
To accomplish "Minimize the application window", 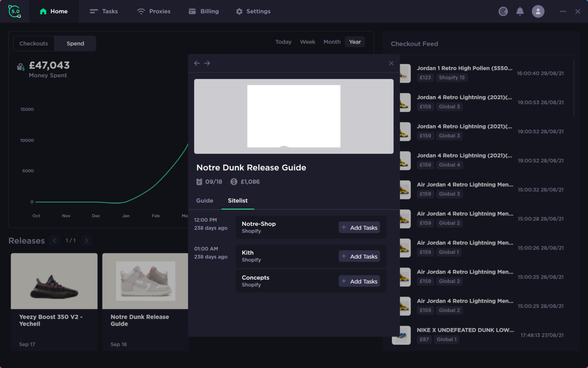I will pos(563,12).
